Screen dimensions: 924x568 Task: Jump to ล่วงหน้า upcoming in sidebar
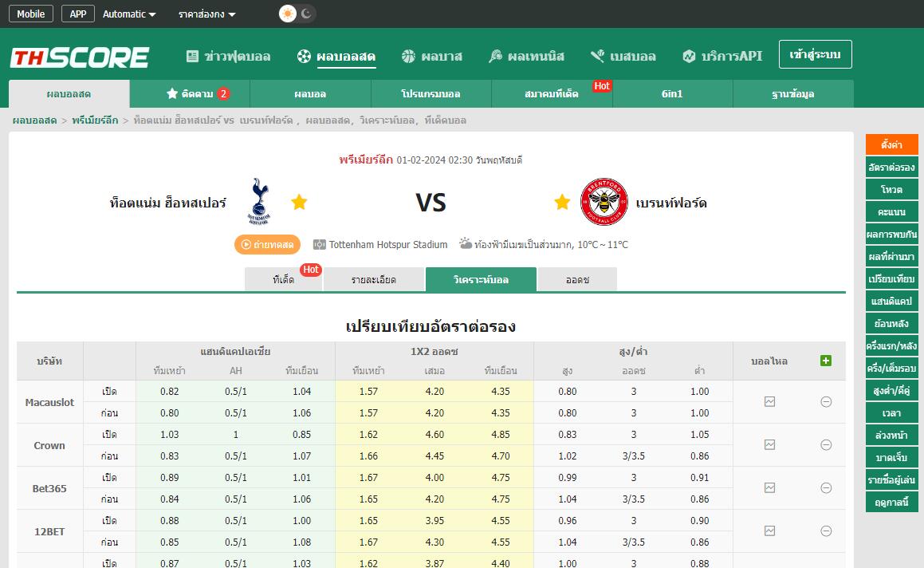[891, 436]
